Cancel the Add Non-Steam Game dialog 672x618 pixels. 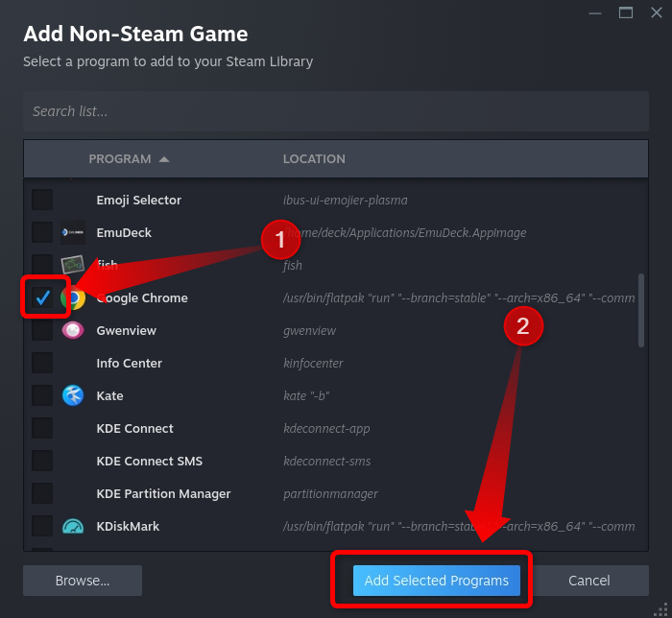(x=588, y=581)
